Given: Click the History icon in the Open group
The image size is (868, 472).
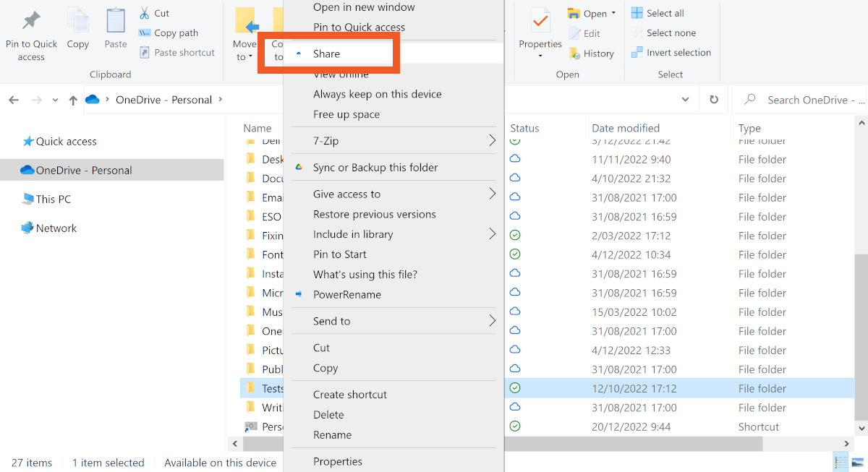Looking at the screenshot, I should (x=575, y=53).
